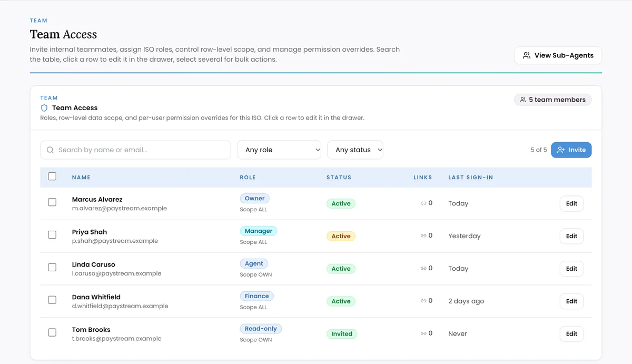This screenshot has width=632, height=364.
Task: Click the 5 team members badge
Action: (x=553, y=100)
